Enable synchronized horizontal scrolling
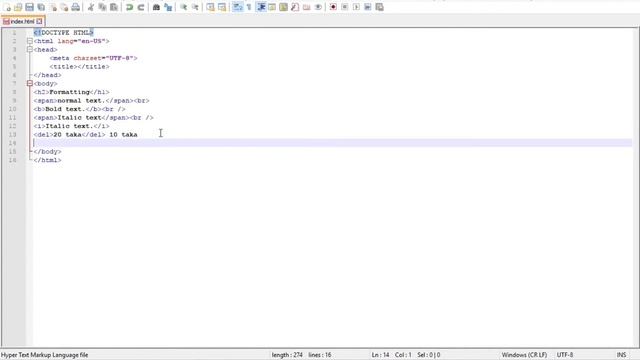Image resolution: width=640 pixels, height=360 pixels. click(x=222, y=7)
